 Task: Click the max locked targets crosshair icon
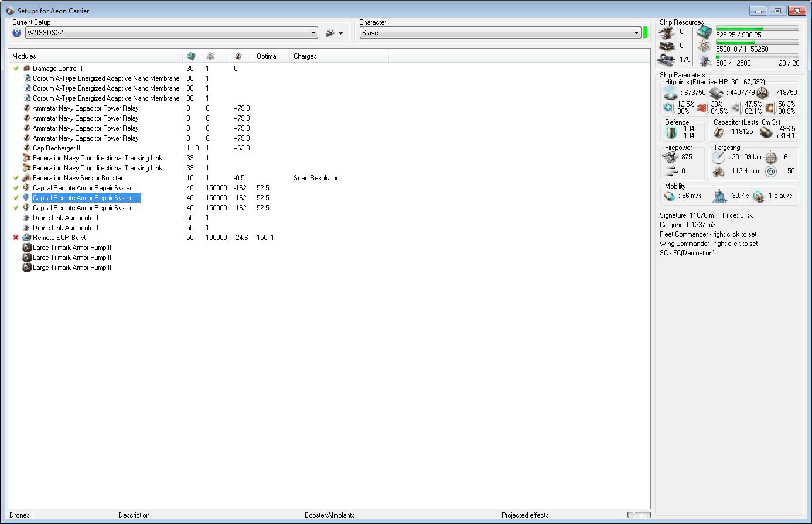point(771,157)
